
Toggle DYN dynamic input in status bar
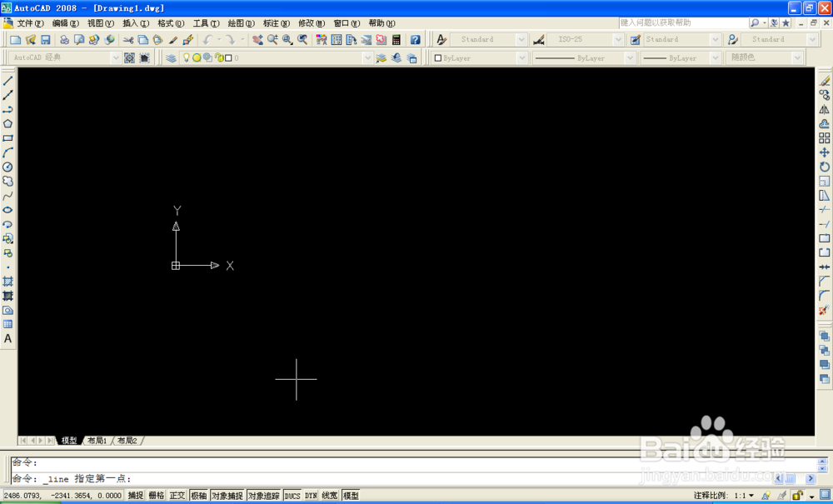pyautogui.click(x=311, y=496)
